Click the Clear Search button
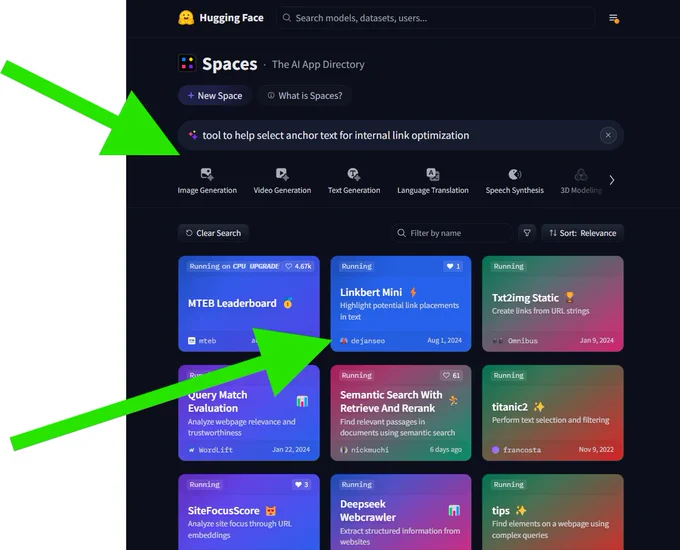This screenshot has width=680, height=550. click(x=213, y=233)
